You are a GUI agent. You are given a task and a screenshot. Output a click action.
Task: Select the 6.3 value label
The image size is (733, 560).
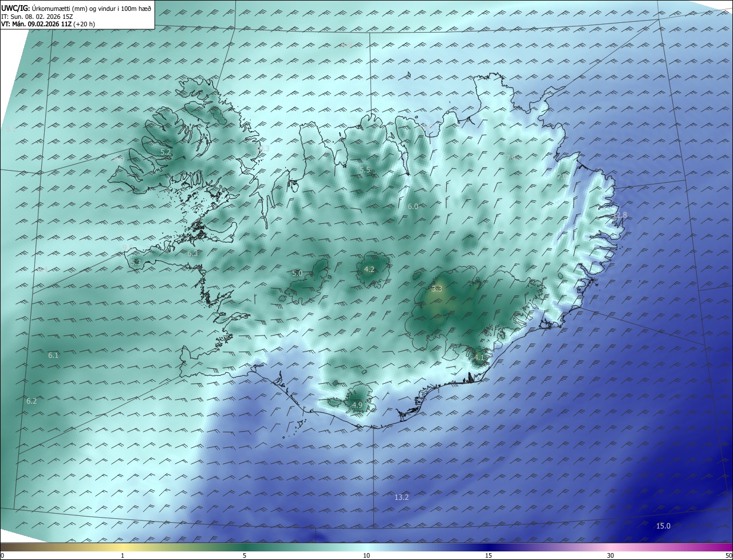[x=192, y=253]
